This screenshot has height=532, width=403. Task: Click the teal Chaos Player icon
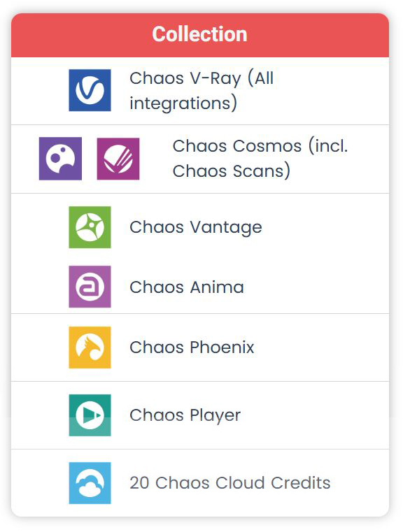pyautogui.click(x=90, y=415)
